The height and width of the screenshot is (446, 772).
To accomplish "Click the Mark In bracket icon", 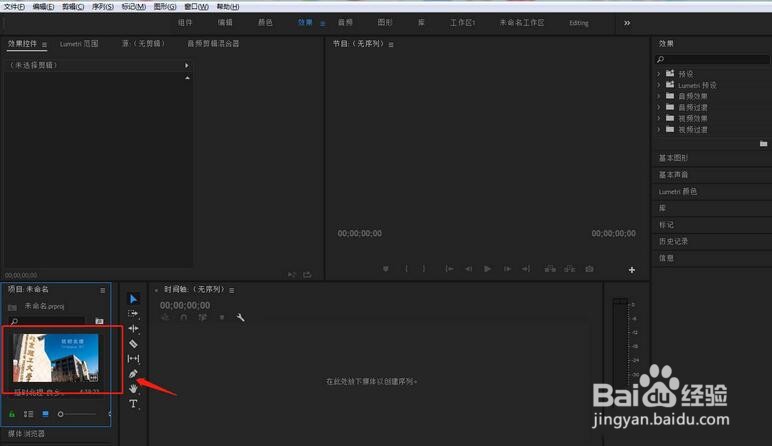I will coord(406,269).
